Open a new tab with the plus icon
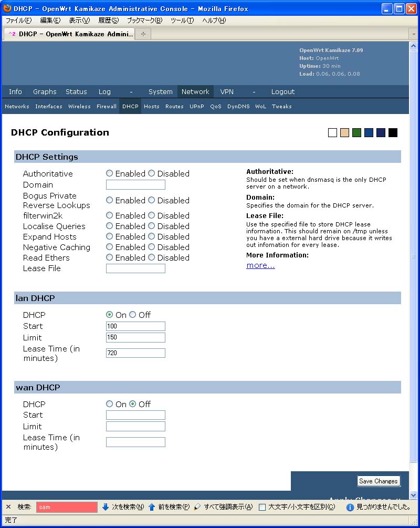The width and height of the screenshot is (420, 528). point(143,34)
